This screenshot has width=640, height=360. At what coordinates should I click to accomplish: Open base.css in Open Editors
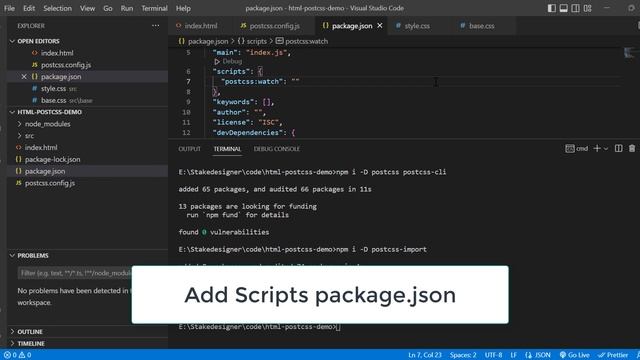53,100
